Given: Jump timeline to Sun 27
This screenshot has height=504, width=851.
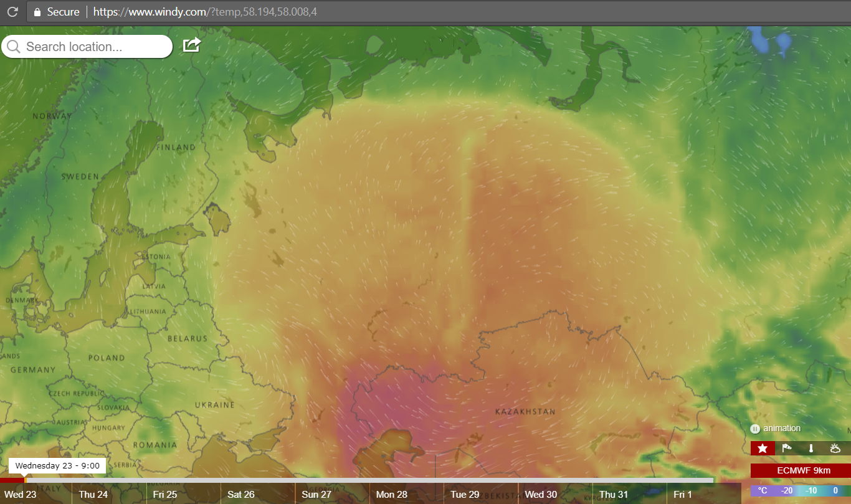Looking at the screenshot, I should [x=316, y=495].
